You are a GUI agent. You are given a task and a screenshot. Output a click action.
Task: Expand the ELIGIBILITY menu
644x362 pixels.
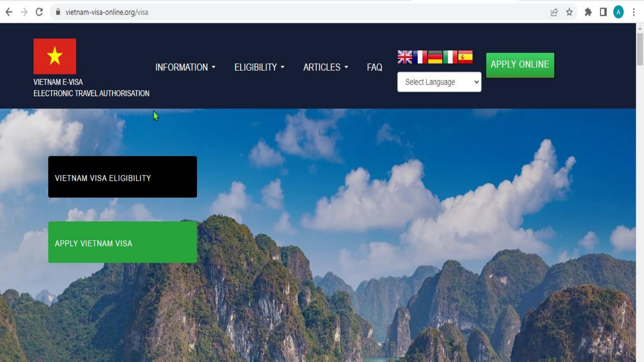(258, 67)
